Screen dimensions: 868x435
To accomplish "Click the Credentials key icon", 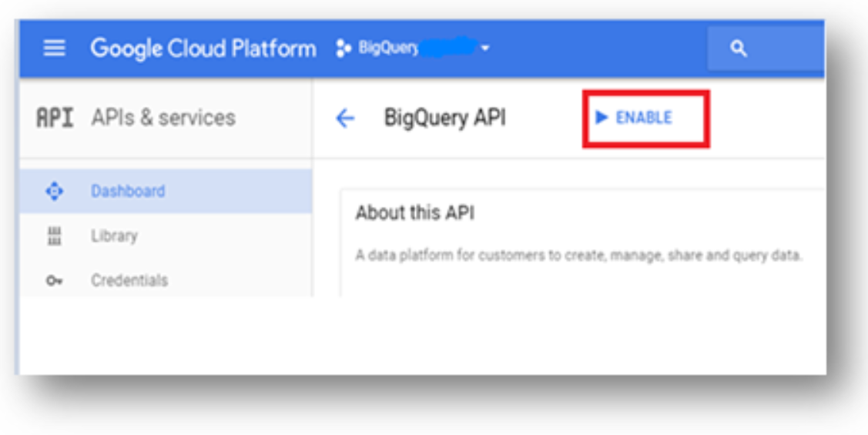I will pos(54,281).
